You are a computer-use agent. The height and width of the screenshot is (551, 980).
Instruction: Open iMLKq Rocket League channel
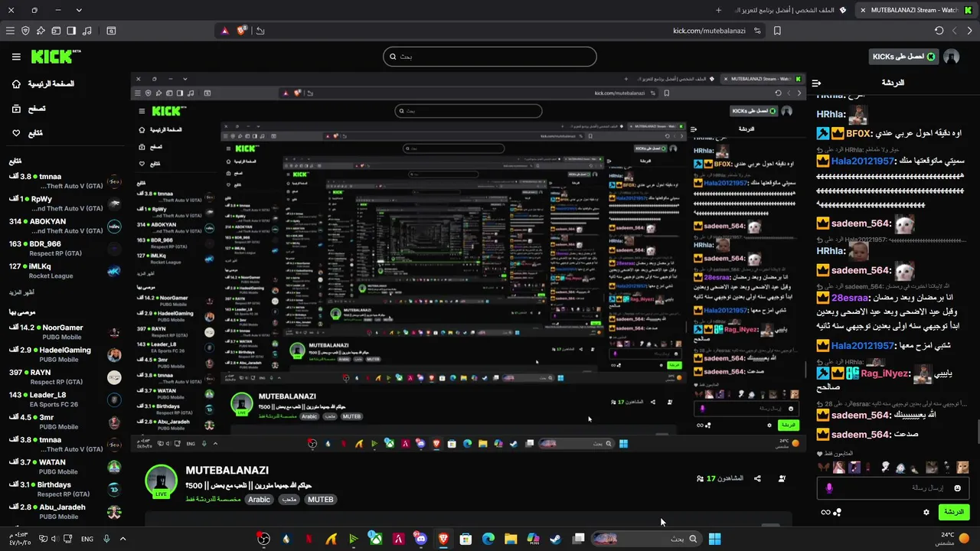[65, 271]
